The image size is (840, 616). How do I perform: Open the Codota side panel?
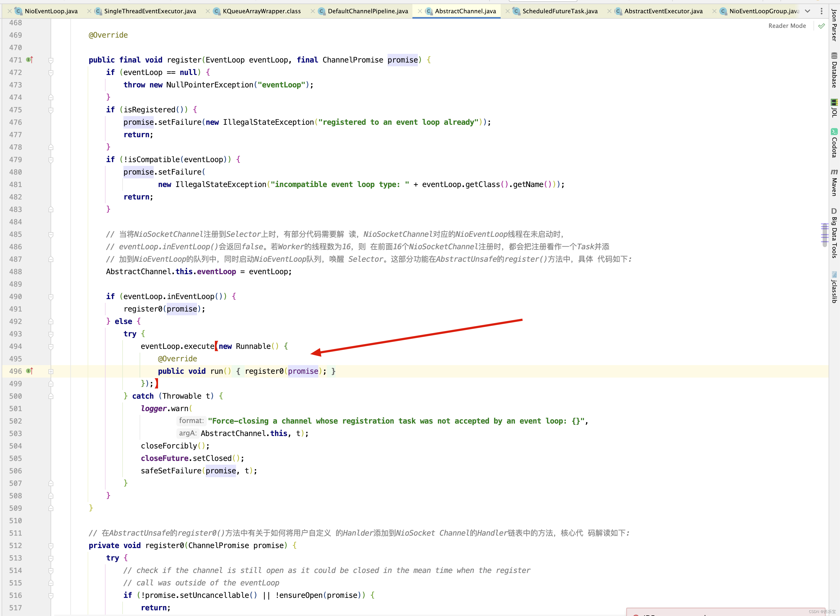point(834,143)
